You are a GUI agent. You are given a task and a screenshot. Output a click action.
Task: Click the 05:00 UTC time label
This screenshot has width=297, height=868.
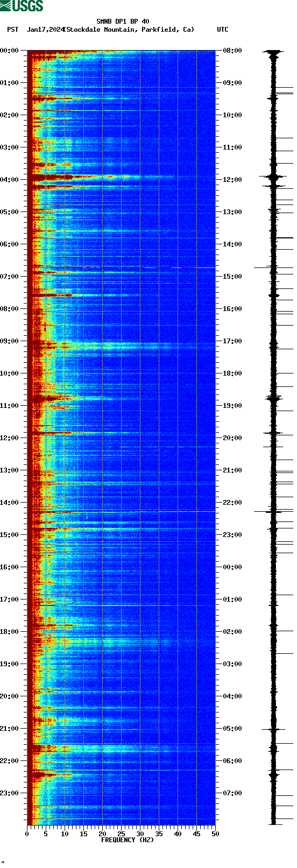(x=232, y=729)
